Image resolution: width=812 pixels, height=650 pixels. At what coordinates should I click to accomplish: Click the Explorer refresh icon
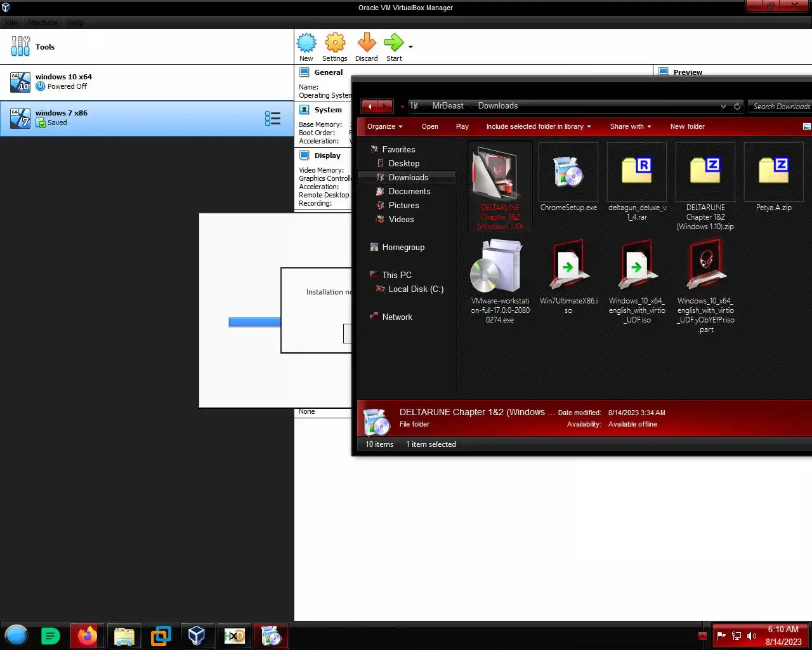coord(737,106)
